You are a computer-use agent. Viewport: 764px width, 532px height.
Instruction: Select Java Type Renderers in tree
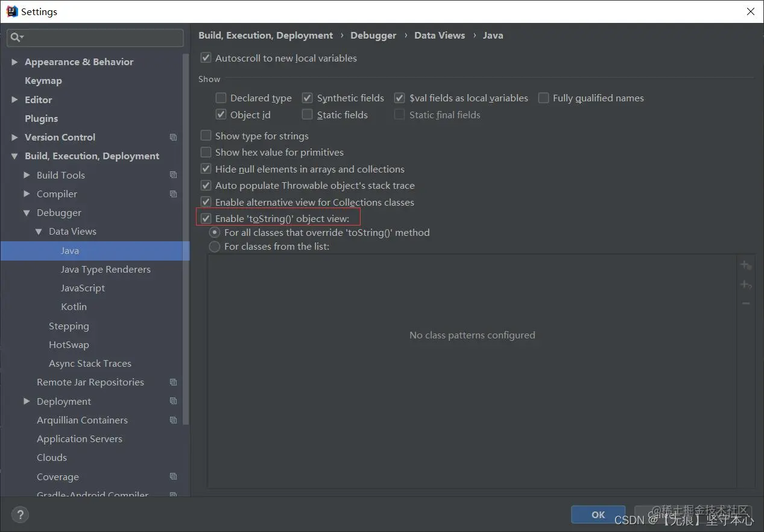pos(106,270)
